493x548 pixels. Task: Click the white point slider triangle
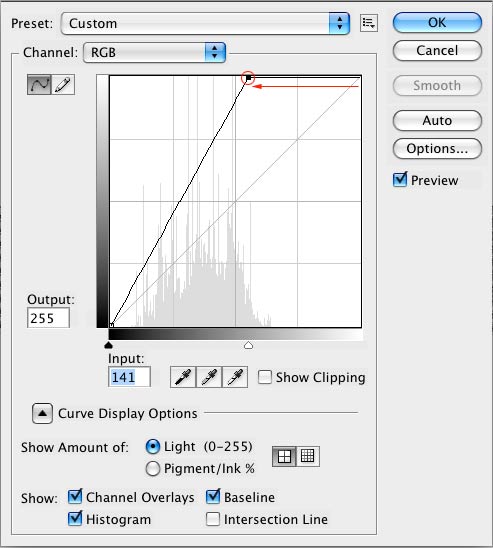[x=248, y=345]
